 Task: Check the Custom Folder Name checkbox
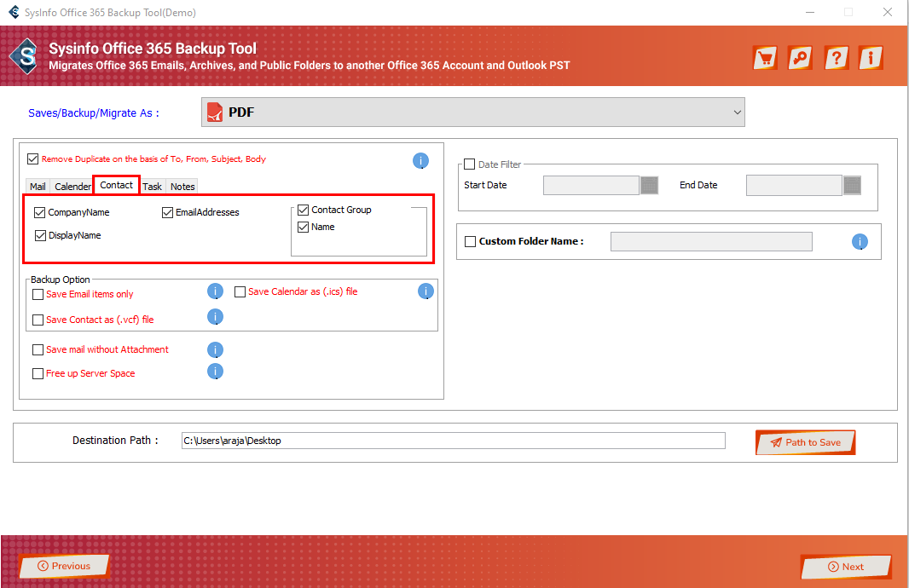[470, 241]
